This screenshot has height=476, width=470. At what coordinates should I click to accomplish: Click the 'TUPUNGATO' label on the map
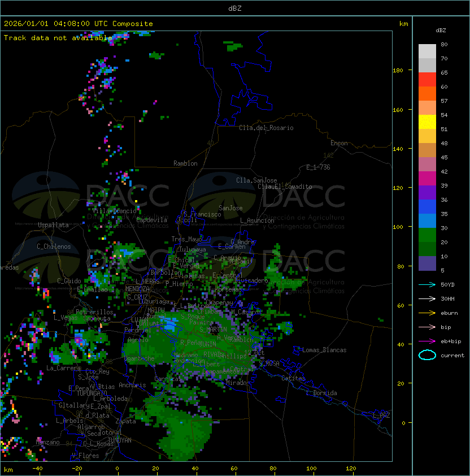click(x=92, y=393)
